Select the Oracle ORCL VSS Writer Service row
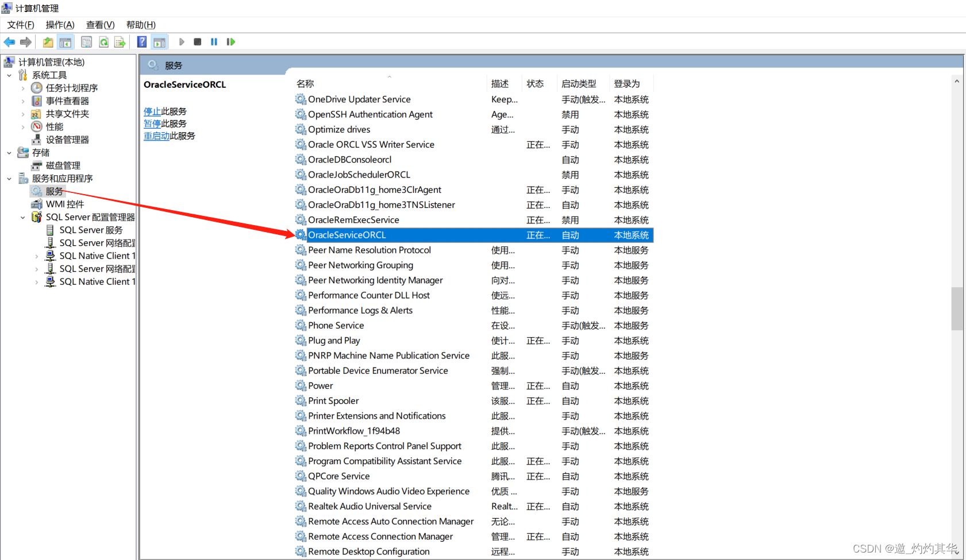The height and width of the screenshot is (560, 966). click(474, 145)
